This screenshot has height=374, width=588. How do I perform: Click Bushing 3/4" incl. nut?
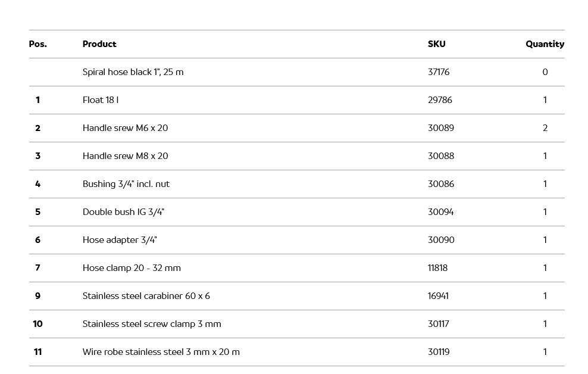click(126, 184)
